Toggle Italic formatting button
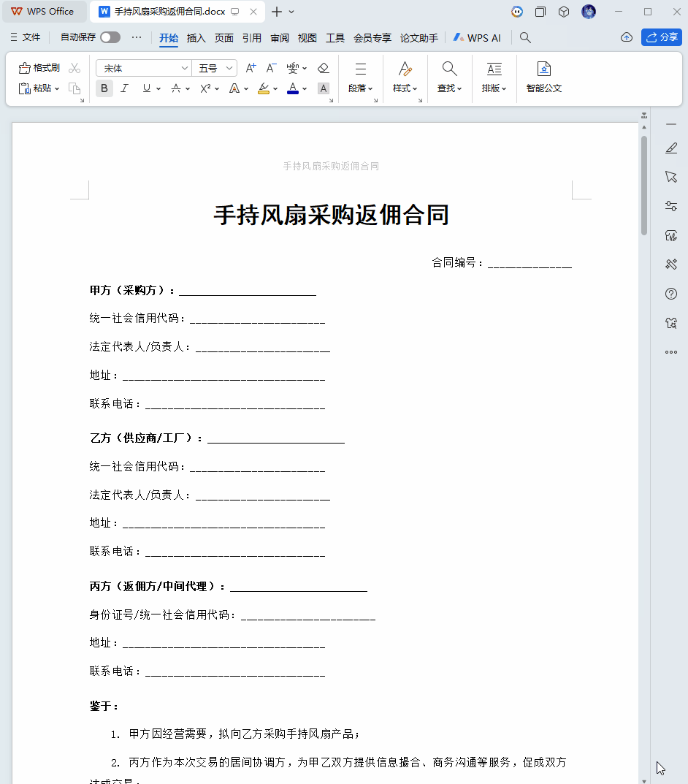 (x=124, y=88)
